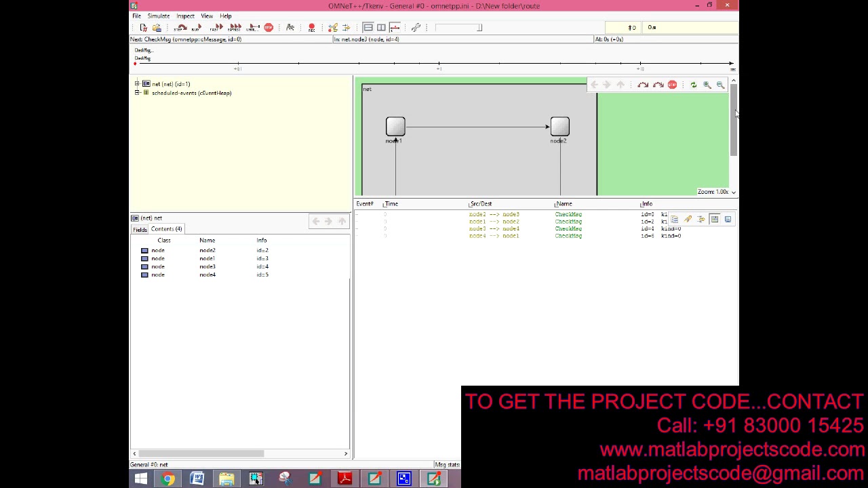Click the inspector panel up arrow
This screenshot has height=488, width=868.
point(342,222)
